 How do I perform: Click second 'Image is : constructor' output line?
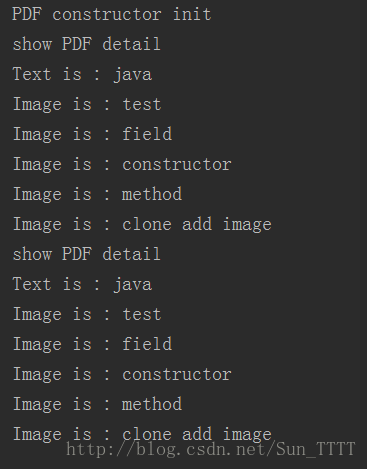point(122,375)
